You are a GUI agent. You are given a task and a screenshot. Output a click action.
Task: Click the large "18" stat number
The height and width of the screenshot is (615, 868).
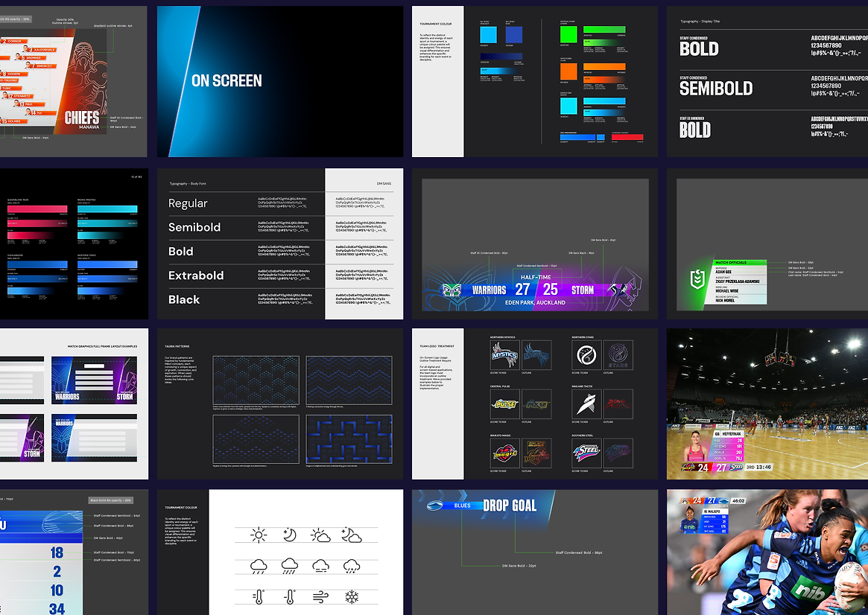(57, 553)
